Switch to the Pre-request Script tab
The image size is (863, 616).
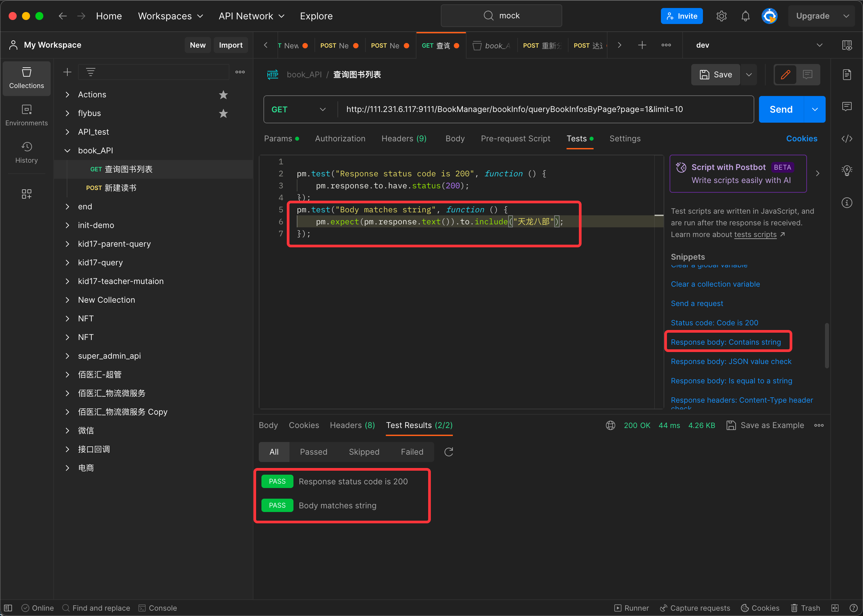[x=515, y=139]
